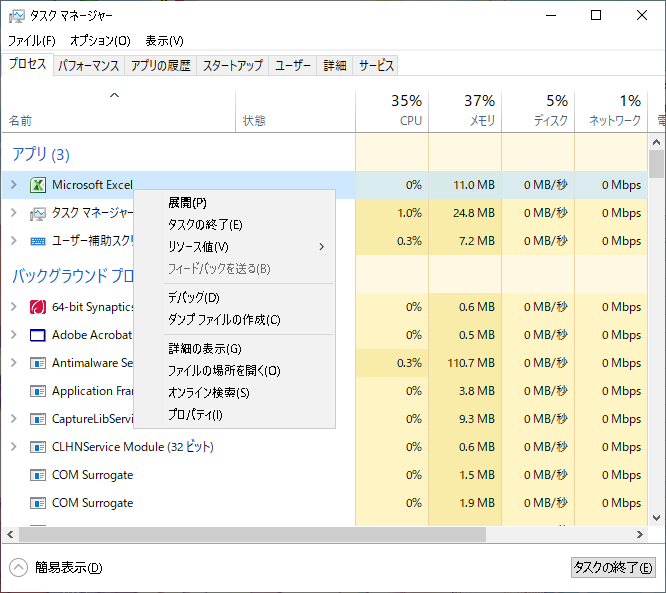The height and width of the screenshot is (593, 666).
Task: Expand the 64-bit Synaptics row
Action: click(14, 307)
